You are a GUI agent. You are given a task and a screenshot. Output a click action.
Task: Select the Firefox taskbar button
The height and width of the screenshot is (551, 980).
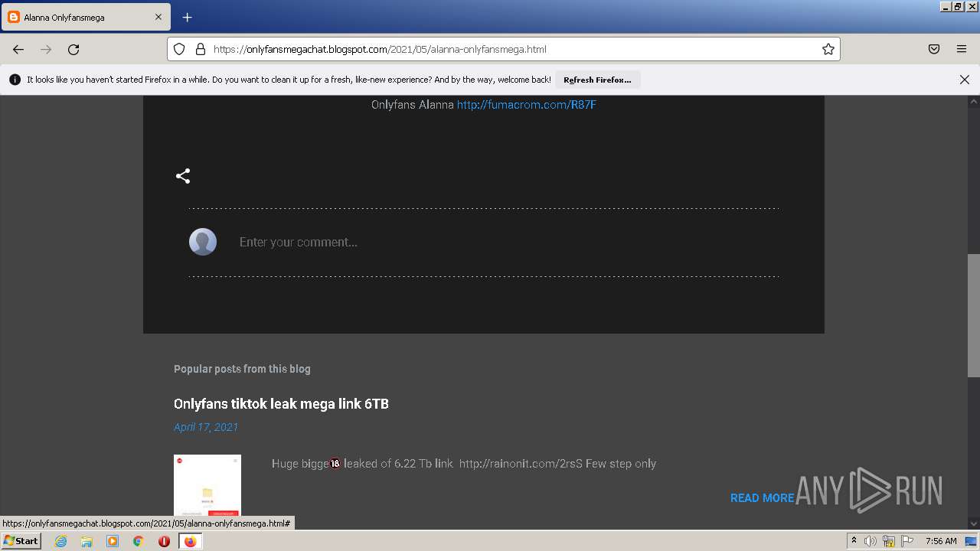[191, 541]
